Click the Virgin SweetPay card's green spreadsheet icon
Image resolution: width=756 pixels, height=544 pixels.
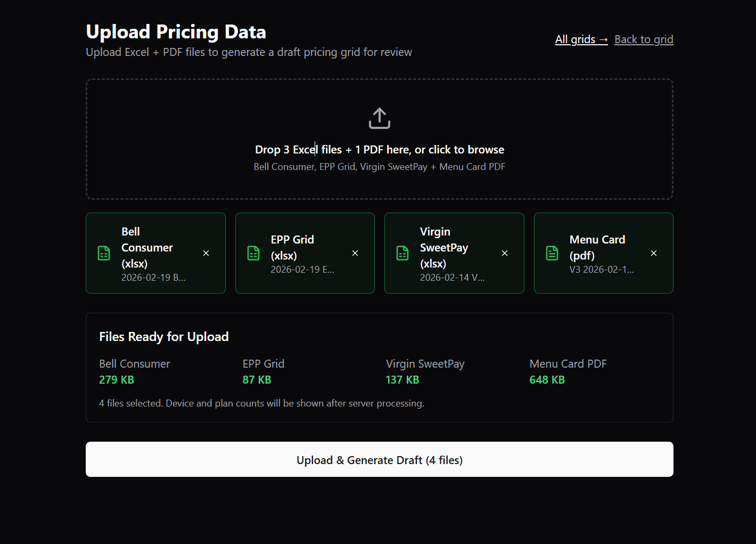[402, 253]
